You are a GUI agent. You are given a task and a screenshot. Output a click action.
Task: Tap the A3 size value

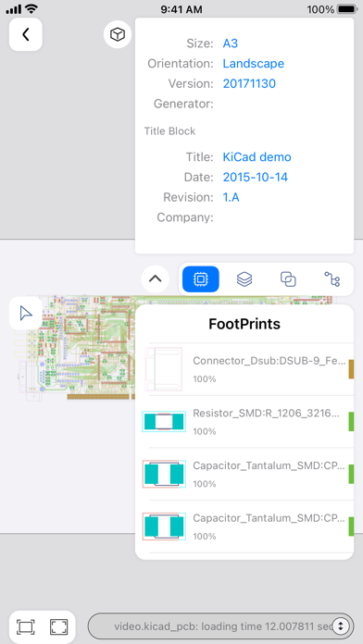[231, 43]
